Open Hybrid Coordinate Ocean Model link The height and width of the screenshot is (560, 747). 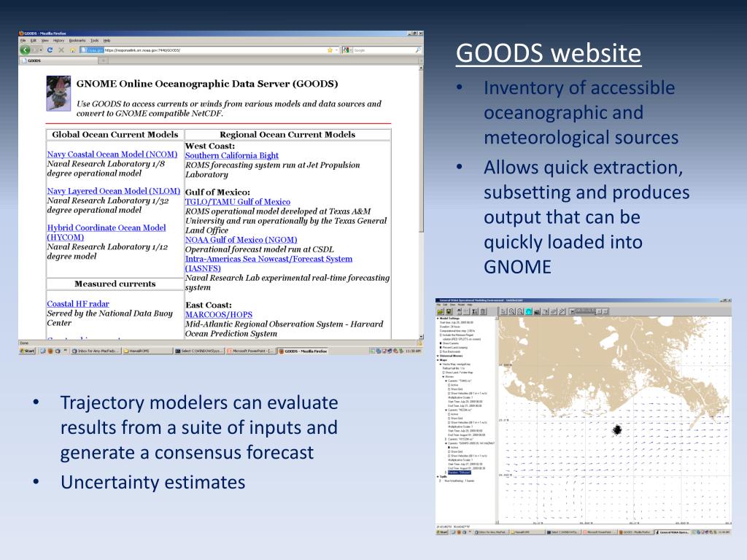click(107, 233)
